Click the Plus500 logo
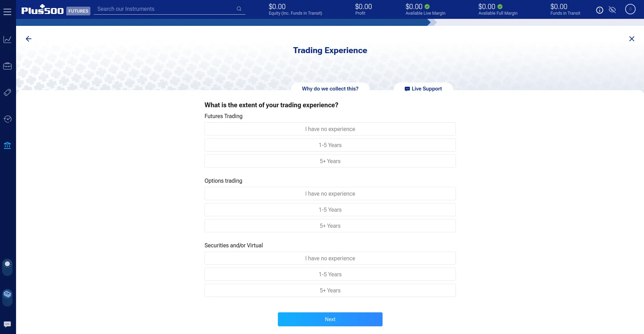644x334 pixels. [x=42, y=10]
